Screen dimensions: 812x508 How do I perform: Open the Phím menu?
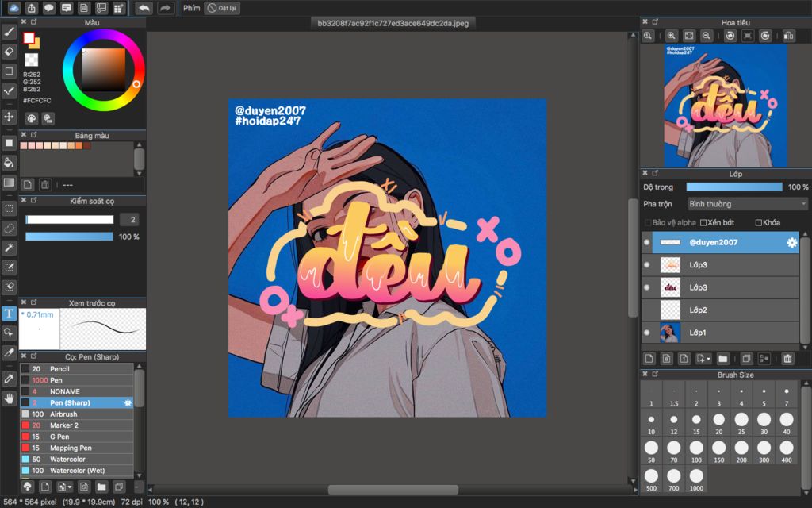tap(190, 8)
